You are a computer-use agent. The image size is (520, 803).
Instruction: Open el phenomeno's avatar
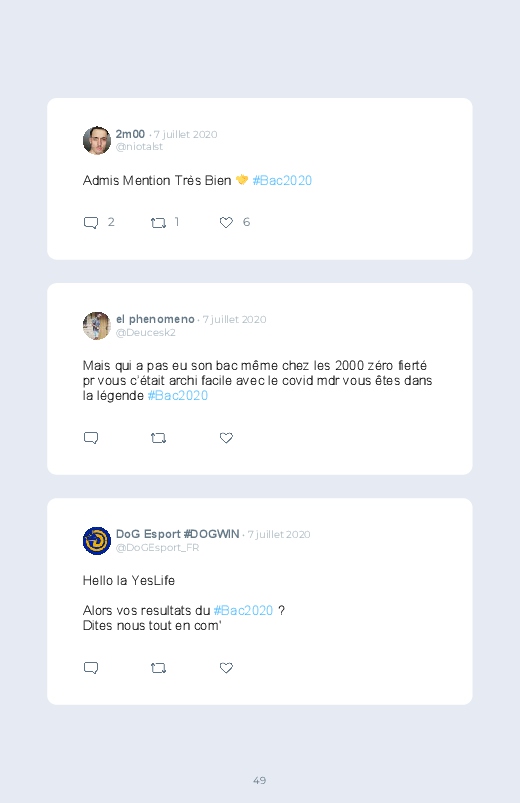click(97, 326)
